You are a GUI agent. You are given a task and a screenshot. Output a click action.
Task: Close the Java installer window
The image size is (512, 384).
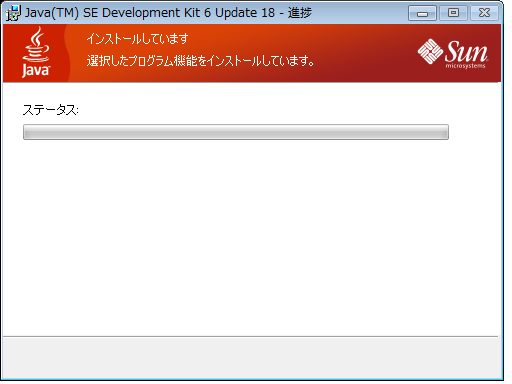pyautogui.click(x=484, y=13)
